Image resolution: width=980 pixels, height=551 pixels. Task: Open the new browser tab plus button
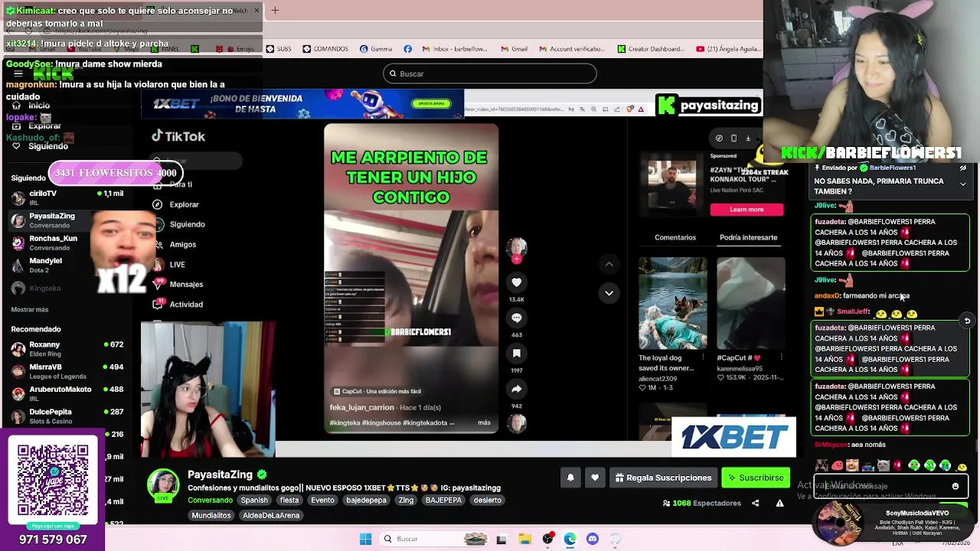[x=275, y=10]
